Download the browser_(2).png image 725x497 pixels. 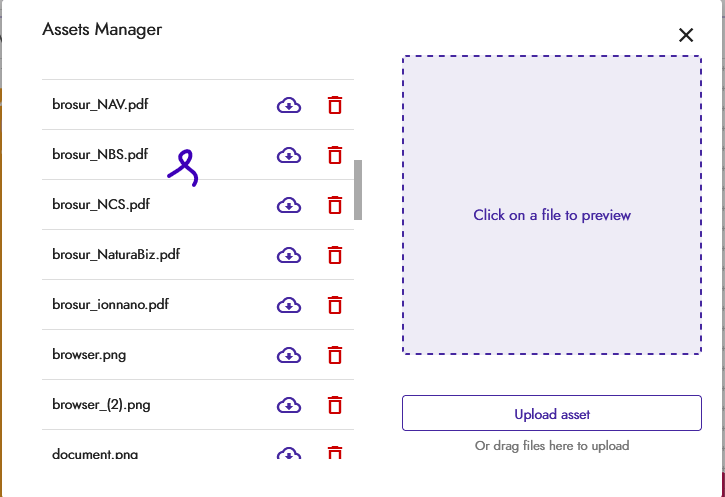[289, 405]
